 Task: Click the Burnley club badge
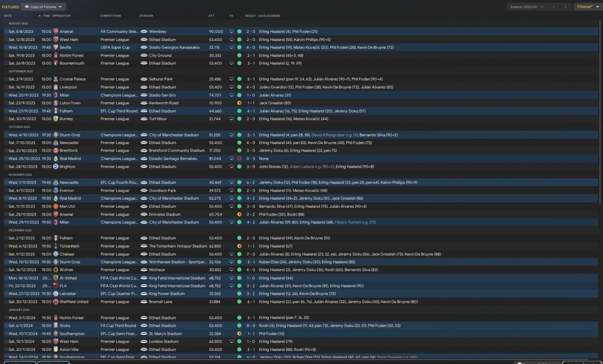(56, 119)
